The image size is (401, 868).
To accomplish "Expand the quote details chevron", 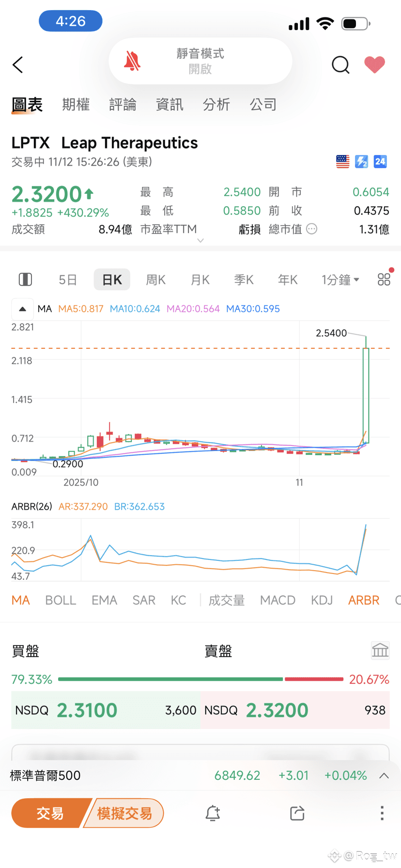I will click(x=200, y=241).
